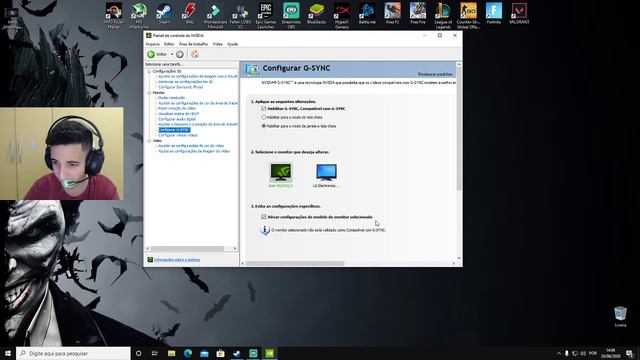
Task: Open the notification center icon
Action: (629, 353)
